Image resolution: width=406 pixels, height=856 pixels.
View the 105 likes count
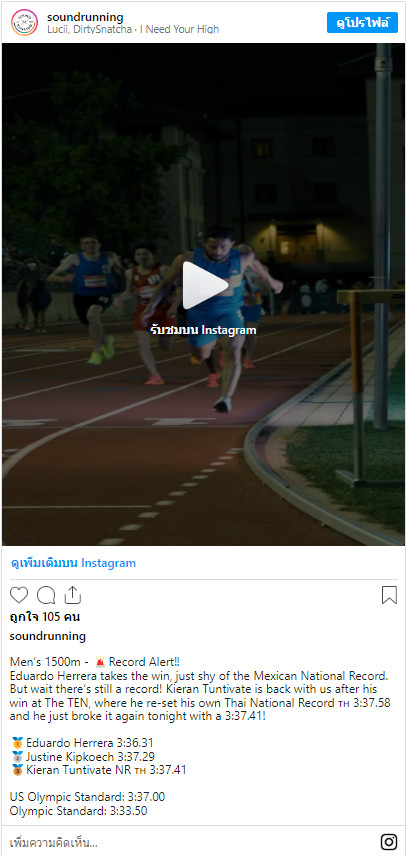click(45, 617)
